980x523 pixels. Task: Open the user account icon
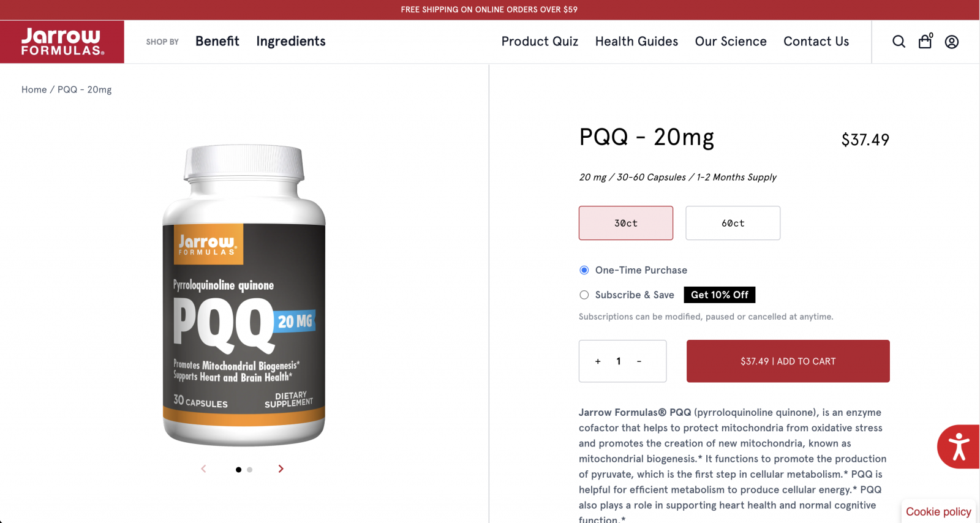(952, 42)
